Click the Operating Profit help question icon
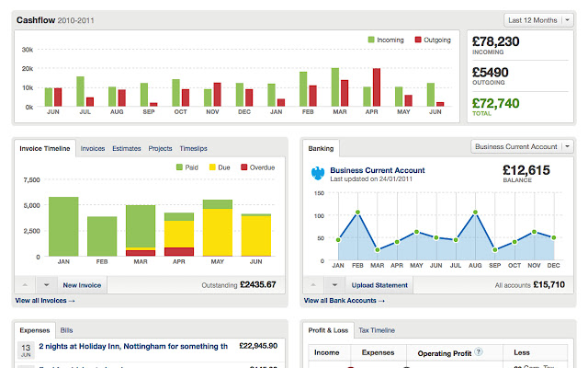Screen dimensions: 588x368 click(479, 351)
